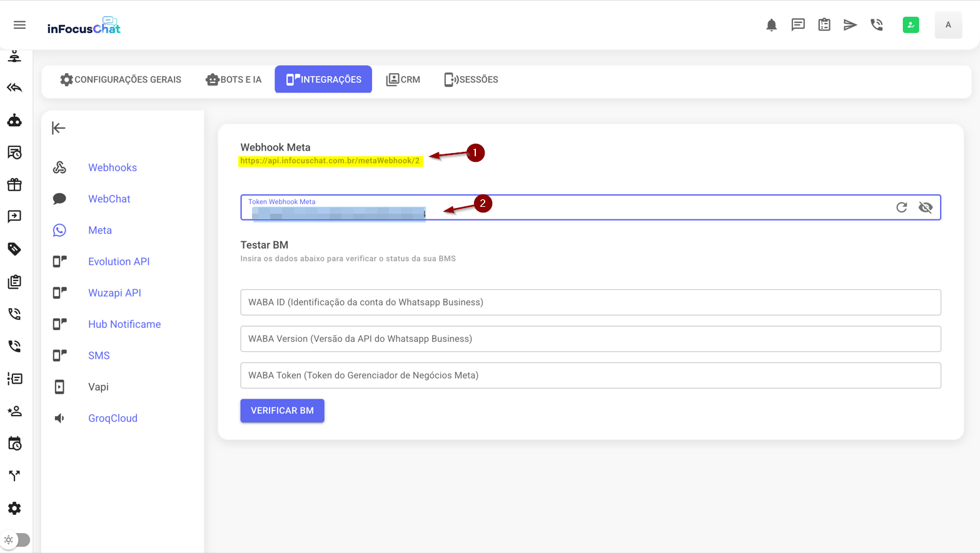The height and width of the screenshot is (553, 980).
Task: Collapse the integrations side panel
Action: [59, 128]
